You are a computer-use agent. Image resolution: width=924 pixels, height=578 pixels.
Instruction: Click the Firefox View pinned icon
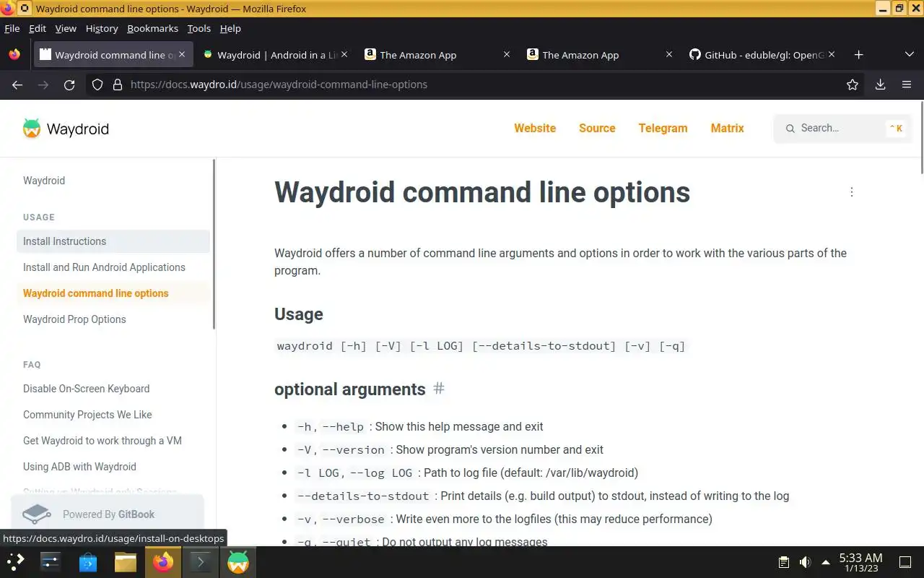[x=14, y=55]
